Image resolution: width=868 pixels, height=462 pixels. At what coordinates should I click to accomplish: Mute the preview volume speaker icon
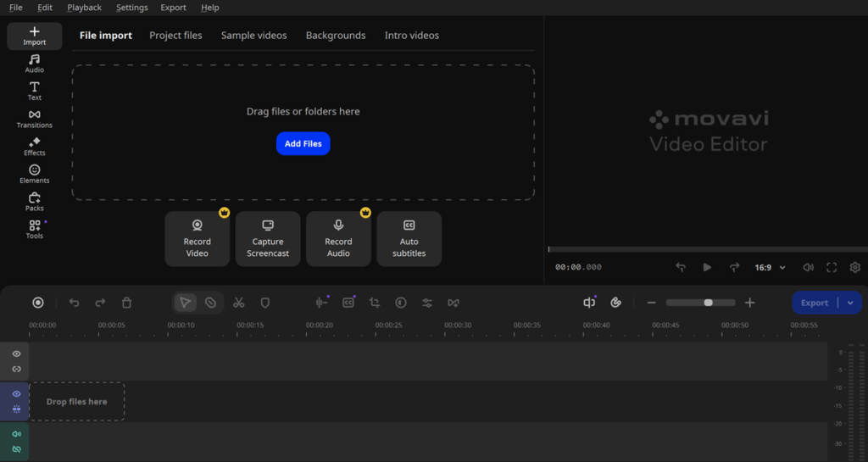point(808,267)
